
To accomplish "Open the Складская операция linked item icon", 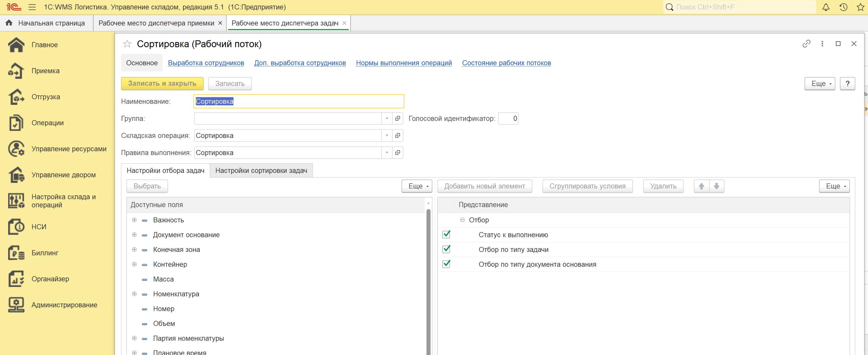I will 397,136.
